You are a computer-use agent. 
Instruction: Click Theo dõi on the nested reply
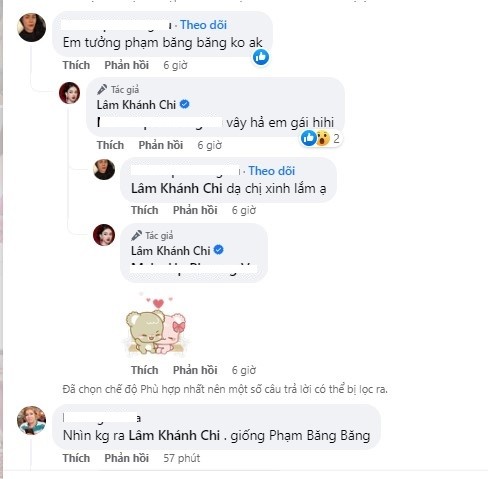point(272,171)
